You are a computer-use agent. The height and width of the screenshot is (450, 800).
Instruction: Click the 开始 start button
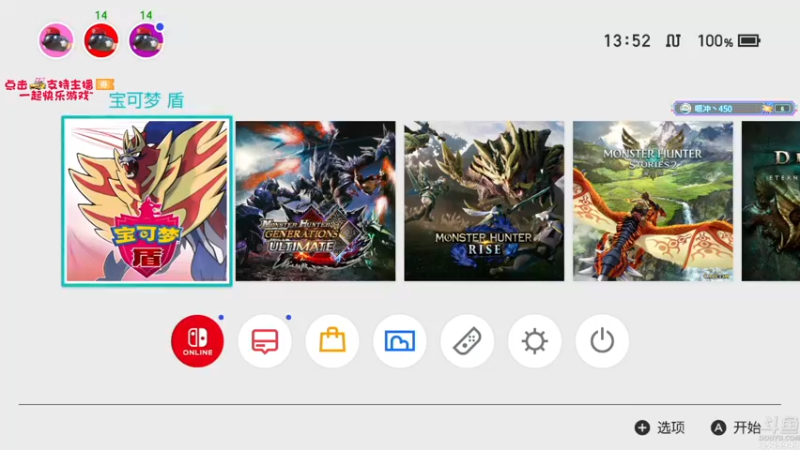pos(736,428)
